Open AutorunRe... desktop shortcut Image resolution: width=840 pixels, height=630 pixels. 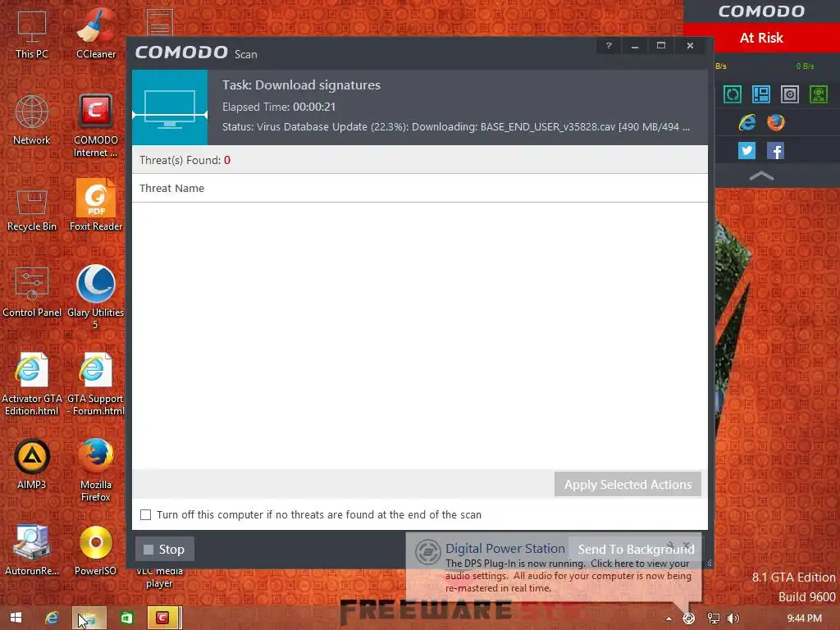point(32,550)
